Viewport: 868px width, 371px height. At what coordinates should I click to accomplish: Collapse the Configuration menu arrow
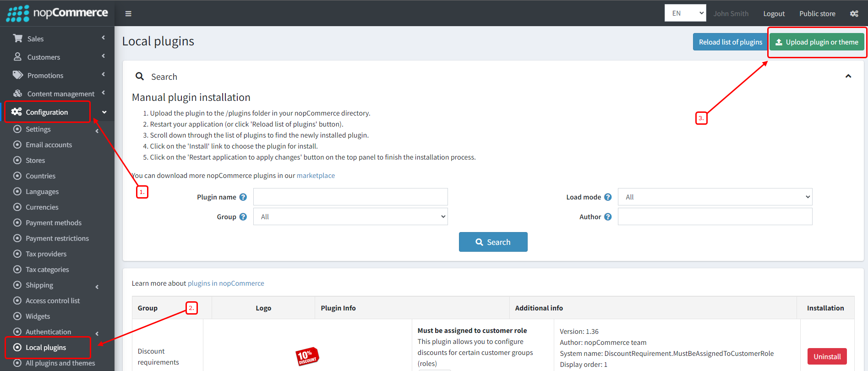pos(104,112)
